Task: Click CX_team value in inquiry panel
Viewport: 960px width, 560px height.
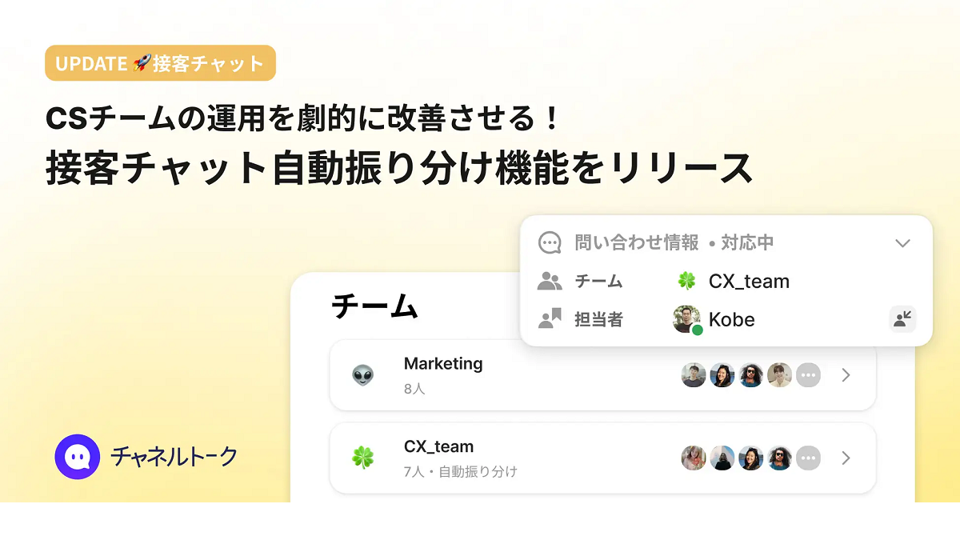Action: [x=749, y=282]
